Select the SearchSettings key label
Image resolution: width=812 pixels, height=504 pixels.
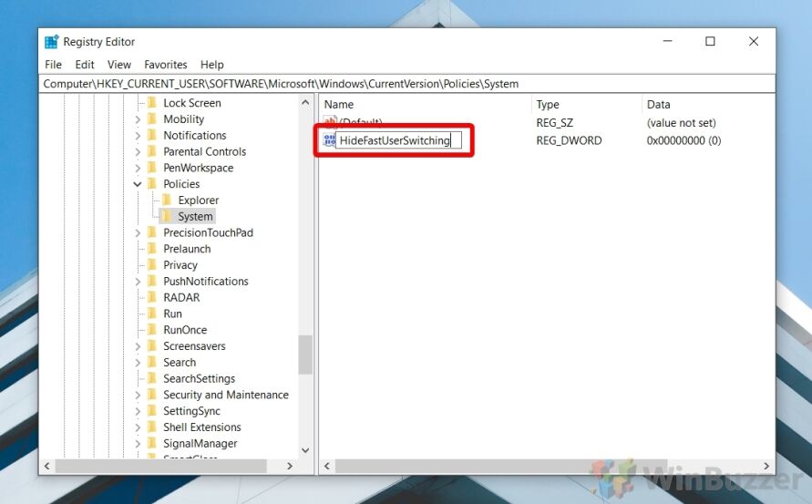click(199, 378)
